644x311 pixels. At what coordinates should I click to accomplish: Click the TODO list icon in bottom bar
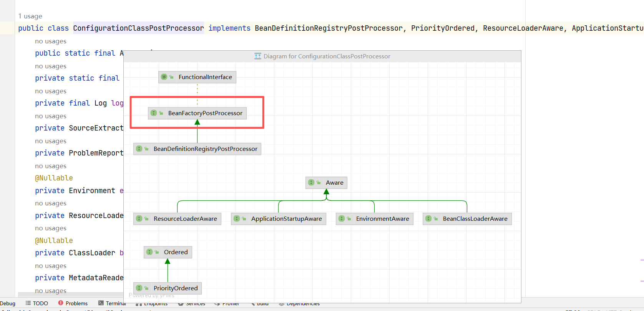tap(28, 303)
